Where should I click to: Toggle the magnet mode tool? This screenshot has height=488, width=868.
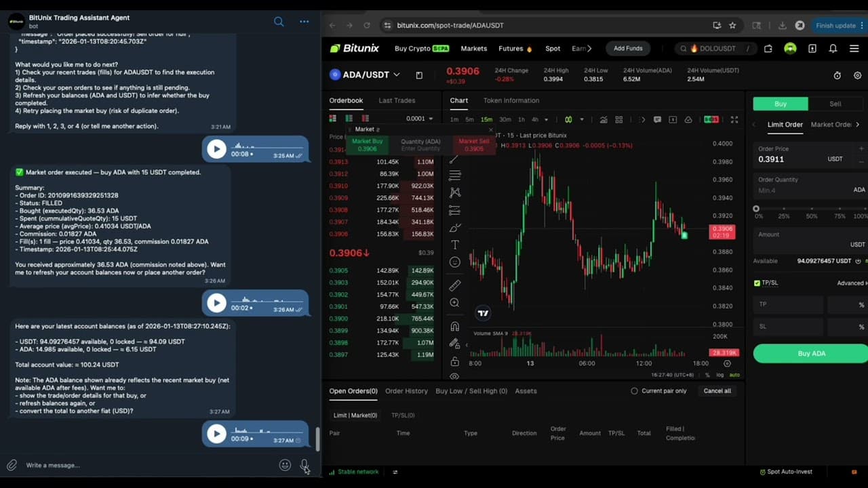(454, 327)
